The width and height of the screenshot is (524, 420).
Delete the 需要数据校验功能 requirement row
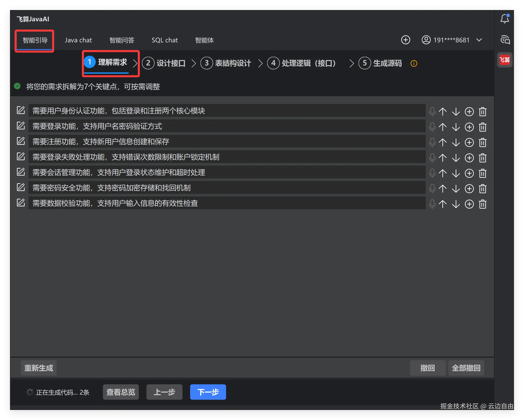click(x=482, y=204)
